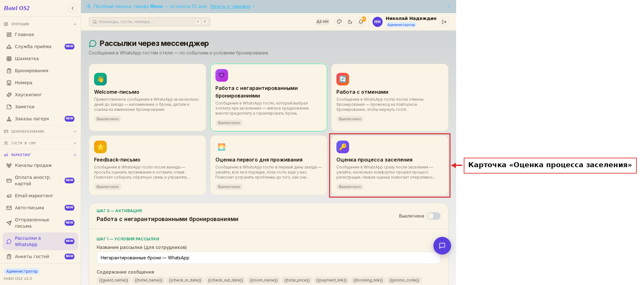Focus the Команды, гости, номера search field
The height and width of the screenshot is (285, 644).
point(150,22)
